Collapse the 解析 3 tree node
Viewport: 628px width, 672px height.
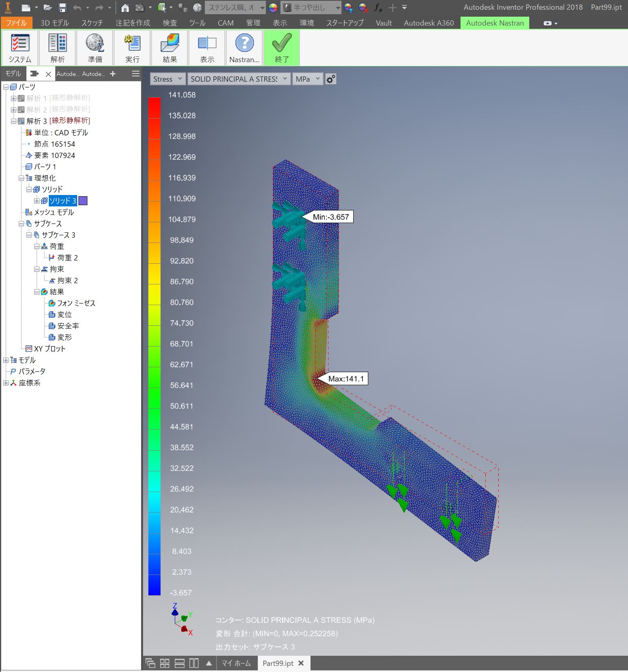tap(13, 121)
